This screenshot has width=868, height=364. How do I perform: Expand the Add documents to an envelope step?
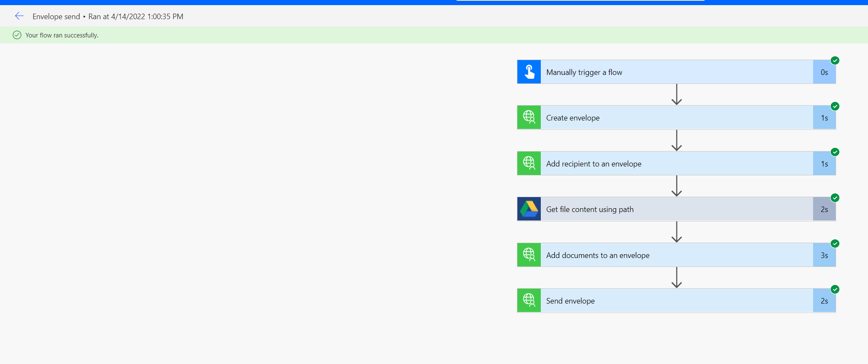[677, 255]
